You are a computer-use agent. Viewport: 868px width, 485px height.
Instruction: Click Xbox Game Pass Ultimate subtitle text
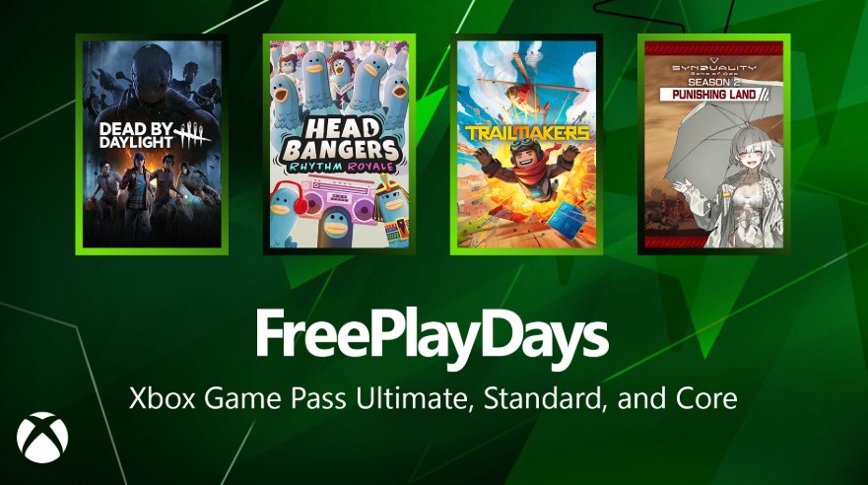(x=433, y=398)
